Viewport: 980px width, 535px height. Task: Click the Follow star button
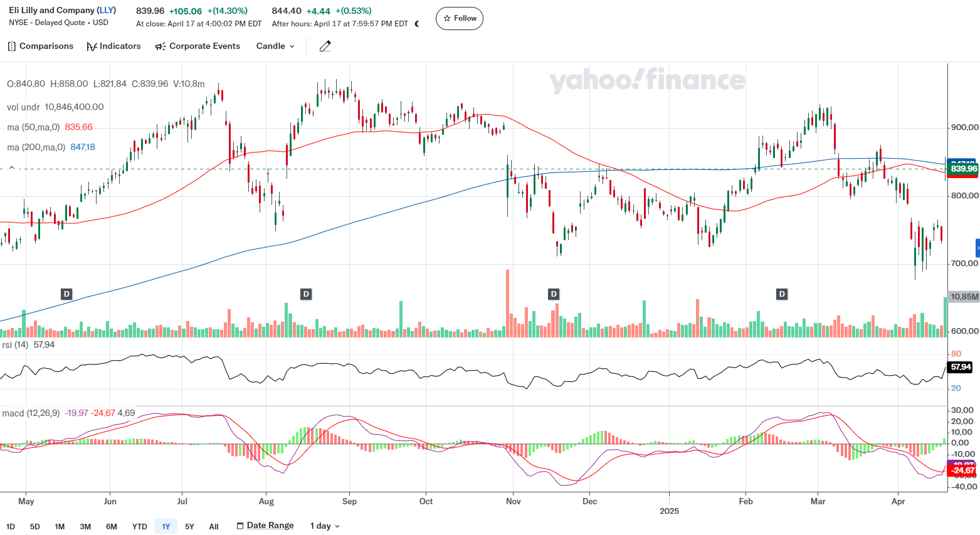point(460,18)
